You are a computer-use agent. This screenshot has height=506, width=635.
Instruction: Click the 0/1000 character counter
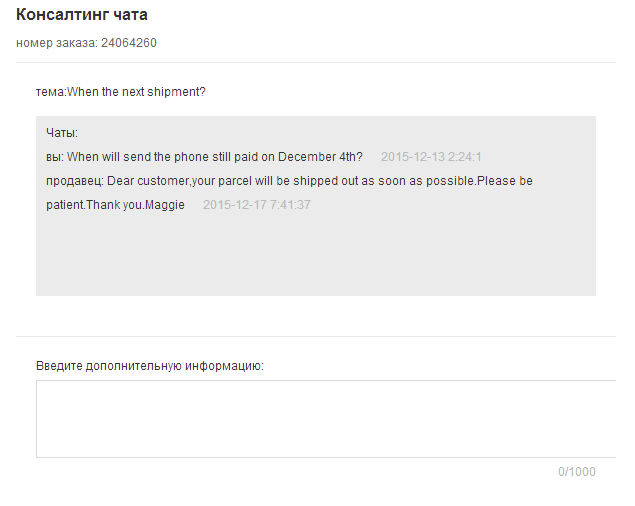[576, 472]
